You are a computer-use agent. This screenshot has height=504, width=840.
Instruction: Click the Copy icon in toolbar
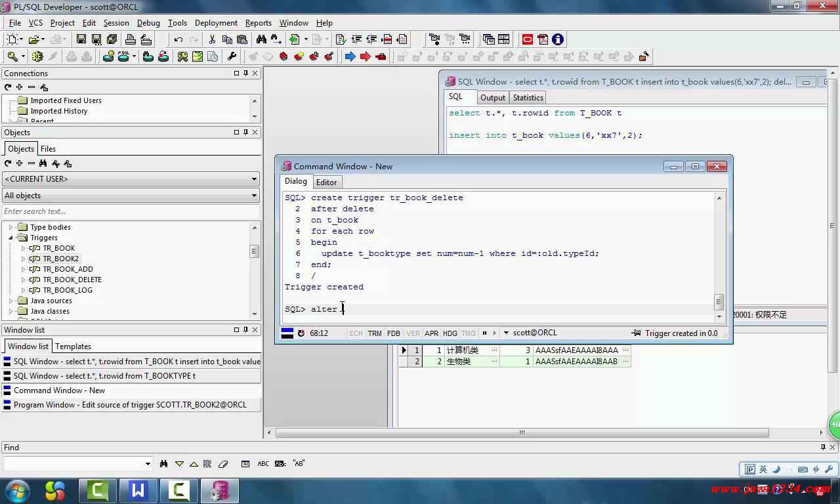click(227, 39)
